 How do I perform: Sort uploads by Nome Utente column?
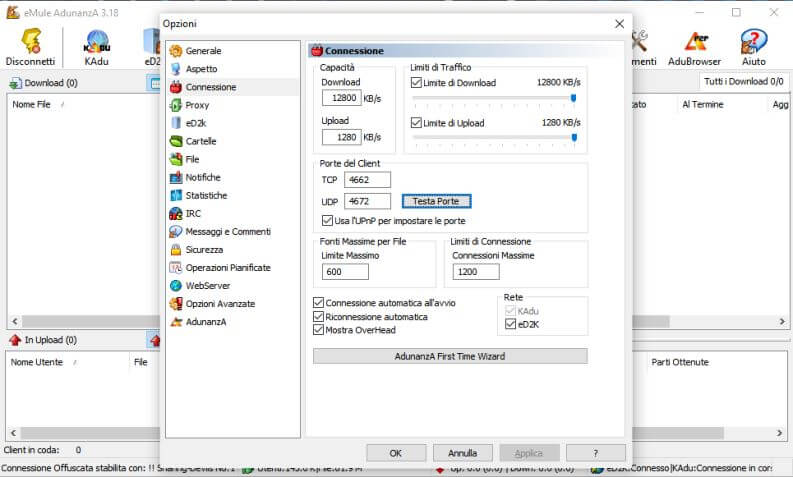(37, 362)
